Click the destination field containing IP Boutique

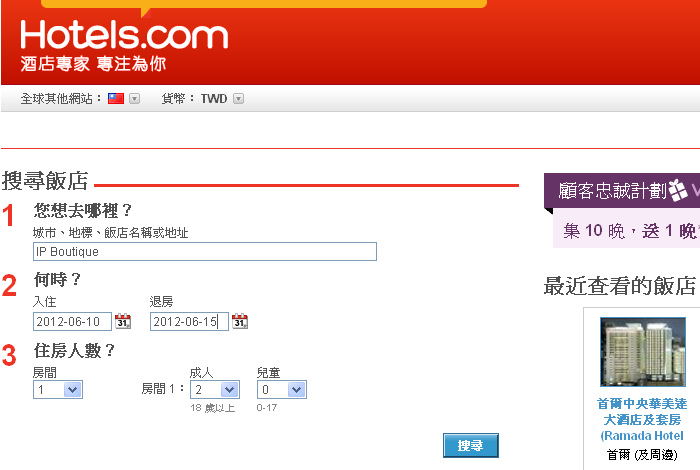[205, 252]
